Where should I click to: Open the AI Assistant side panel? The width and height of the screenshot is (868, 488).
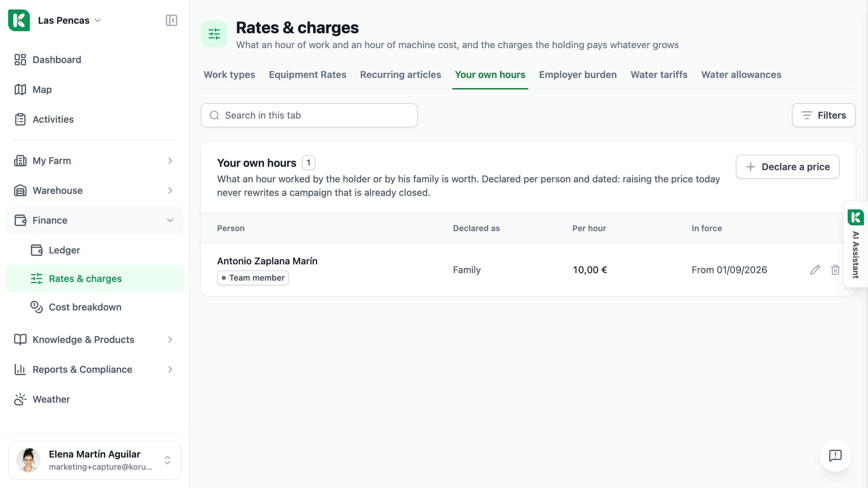click(855, 244)
